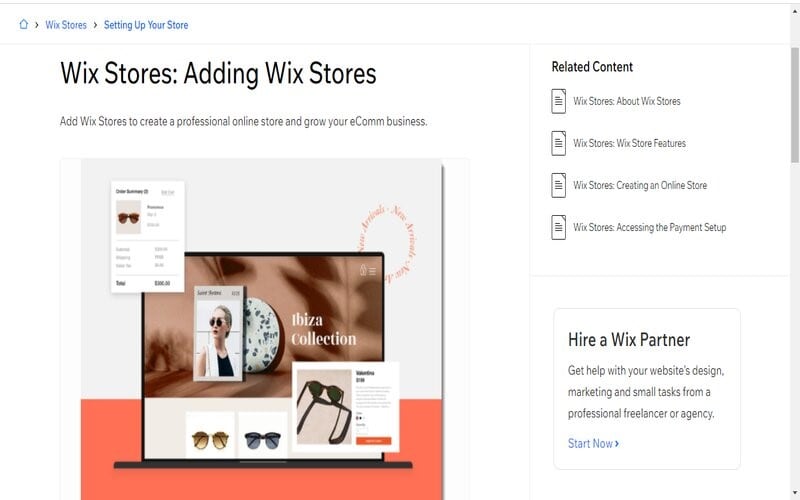Click Start Now in Hire a Wix Partner card

pyautogui.click(x=593, y=443)
